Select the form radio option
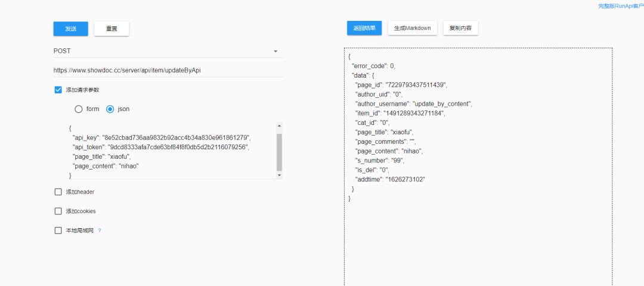This screenshot has width=644, height=286. 79,109
